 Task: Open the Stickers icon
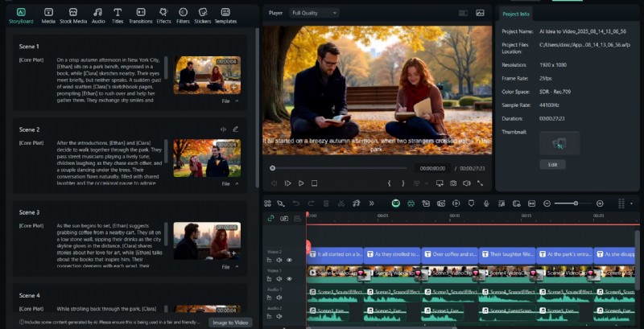click(203, 12)
